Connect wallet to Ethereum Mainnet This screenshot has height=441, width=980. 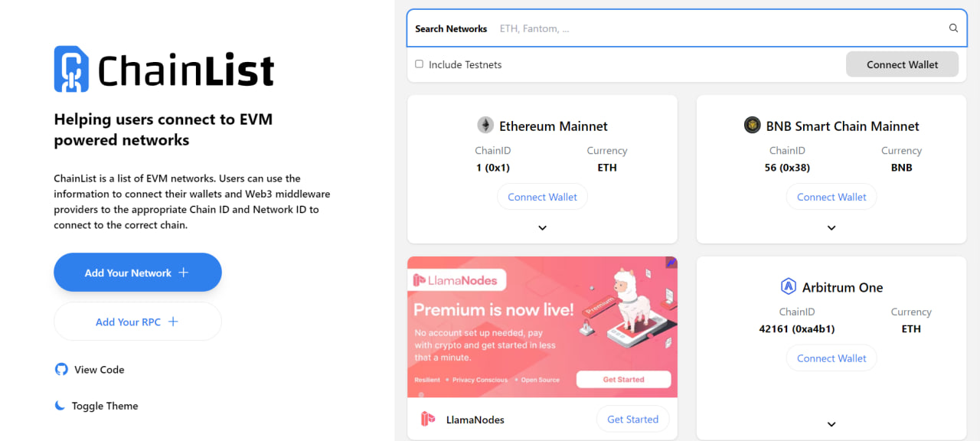[x=542, y=197]
